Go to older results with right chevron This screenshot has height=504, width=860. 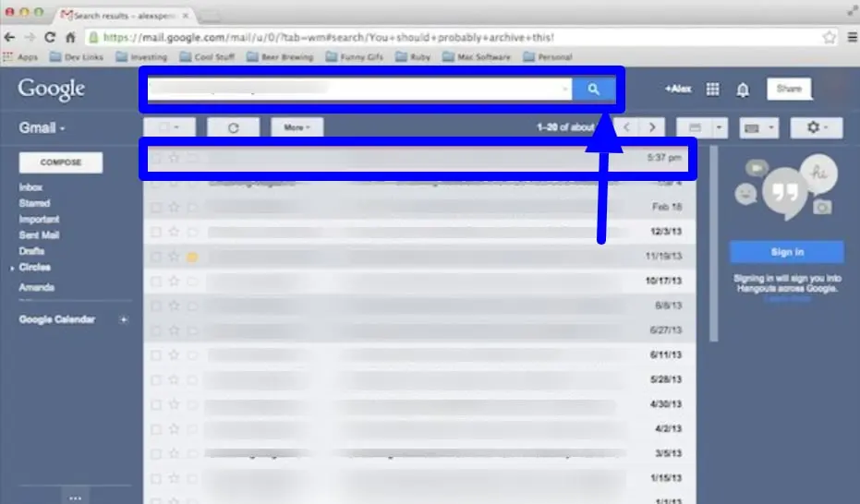click(x=652, y=127)
